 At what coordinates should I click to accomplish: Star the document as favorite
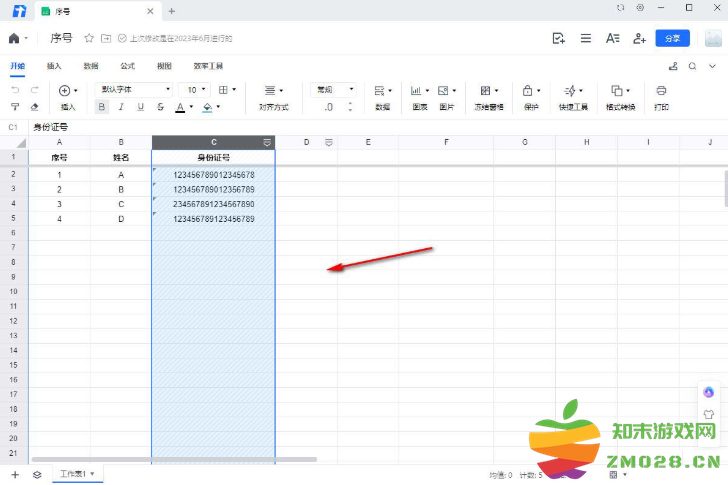point(88,38)
